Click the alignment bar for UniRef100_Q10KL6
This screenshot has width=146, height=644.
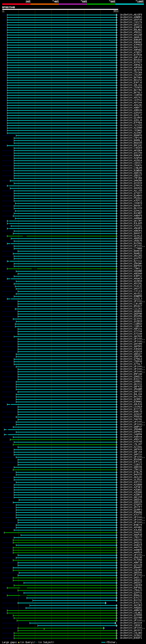62,236
